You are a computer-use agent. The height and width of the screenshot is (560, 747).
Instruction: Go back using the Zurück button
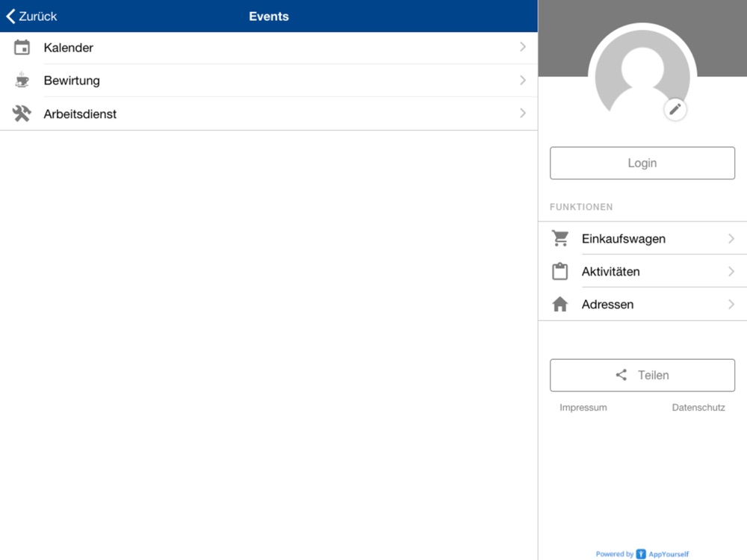pyautogui.click(x=32, y=16)
